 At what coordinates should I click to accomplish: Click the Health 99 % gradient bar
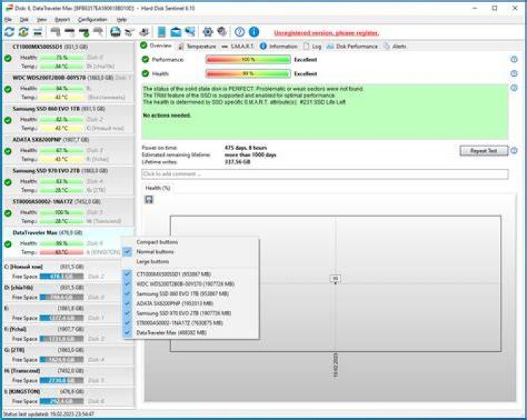coord(248,74)
